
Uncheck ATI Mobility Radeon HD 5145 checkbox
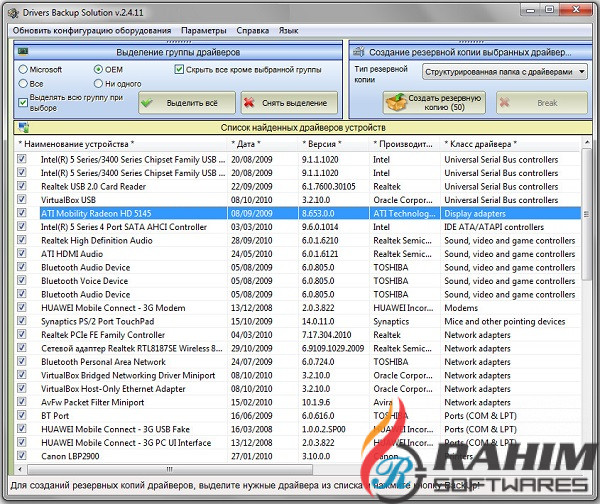(22, 213)
